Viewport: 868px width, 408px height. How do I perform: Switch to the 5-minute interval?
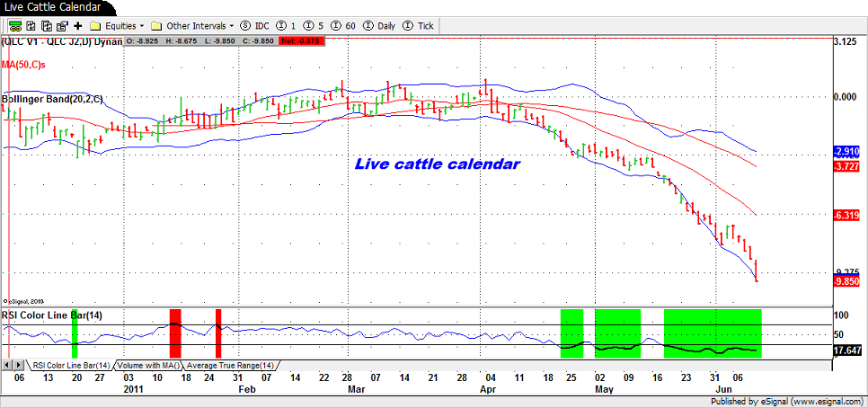[x=314, y=26]
